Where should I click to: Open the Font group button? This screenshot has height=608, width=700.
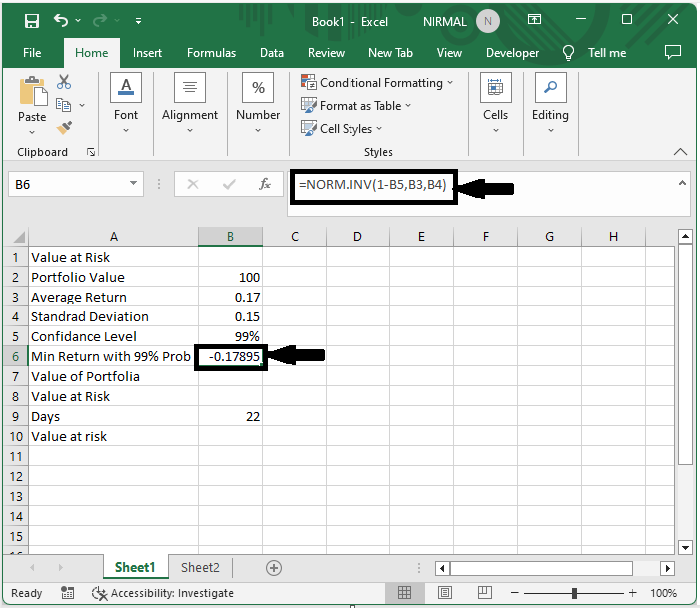click(x=126, y=103)
